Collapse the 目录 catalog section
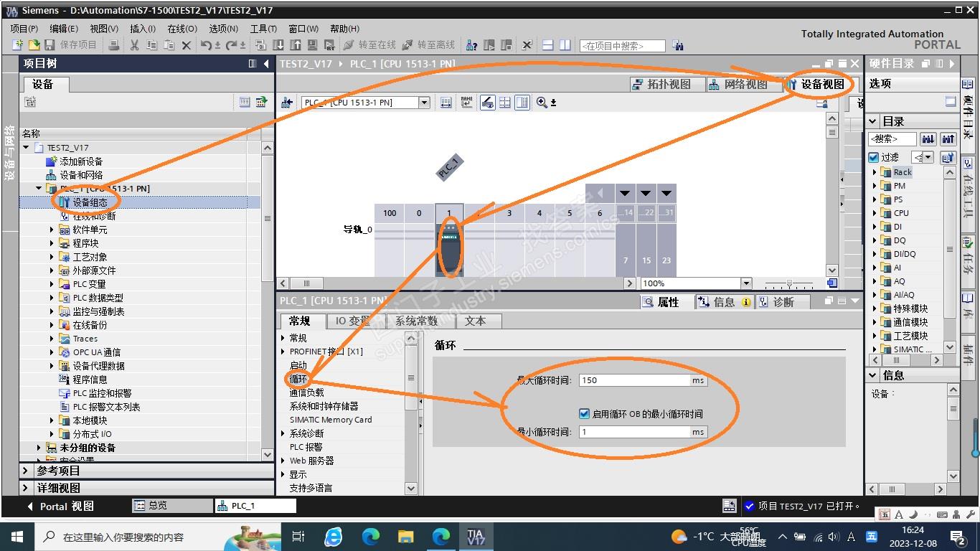This screenshot has width=980, height=551. pos(872,121)
